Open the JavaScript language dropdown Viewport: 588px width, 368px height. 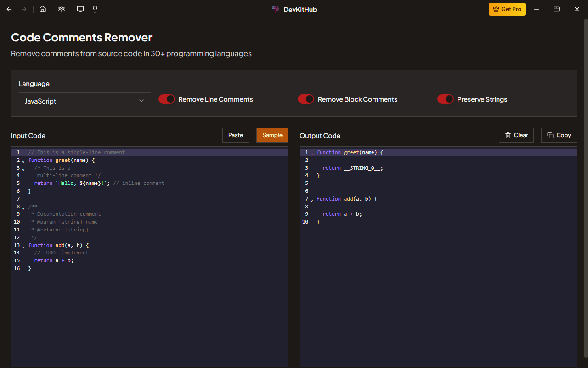pyautogui.click(x=85, y=101)
